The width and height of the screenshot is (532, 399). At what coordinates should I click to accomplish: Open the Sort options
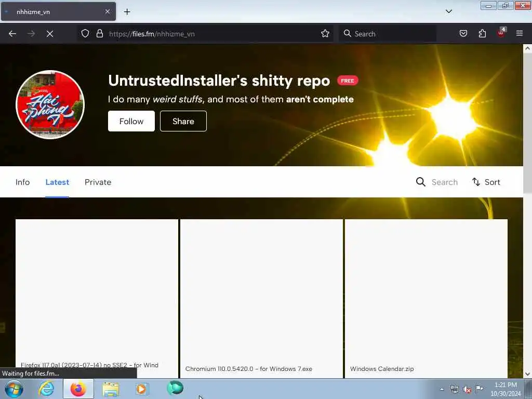coord(486,182)
